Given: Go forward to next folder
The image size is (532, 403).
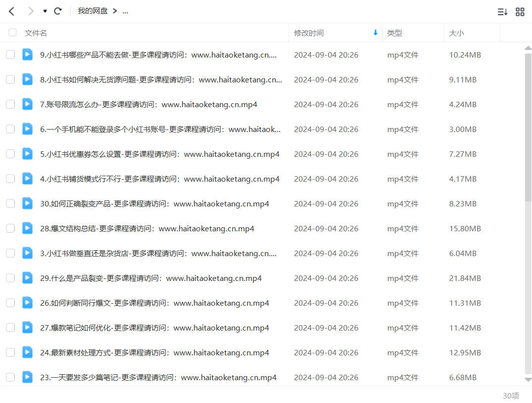Looking at the screenshot, I should 31,11.
